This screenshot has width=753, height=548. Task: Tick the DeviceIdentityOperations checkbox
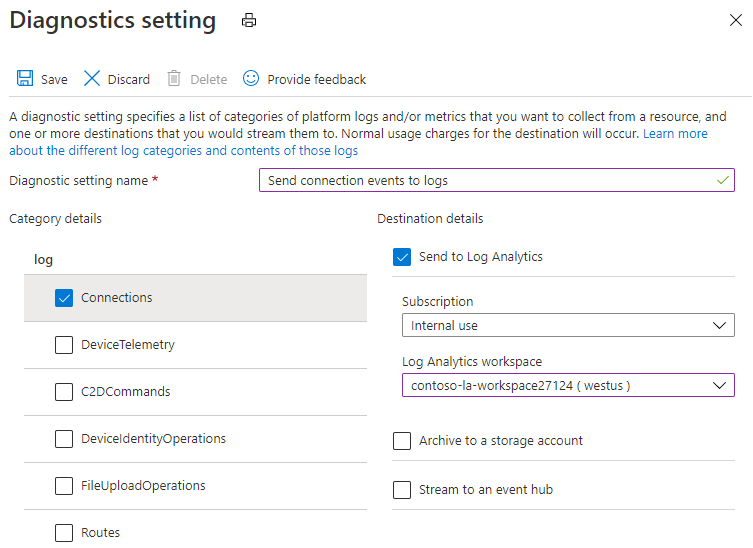pos(64,439)
